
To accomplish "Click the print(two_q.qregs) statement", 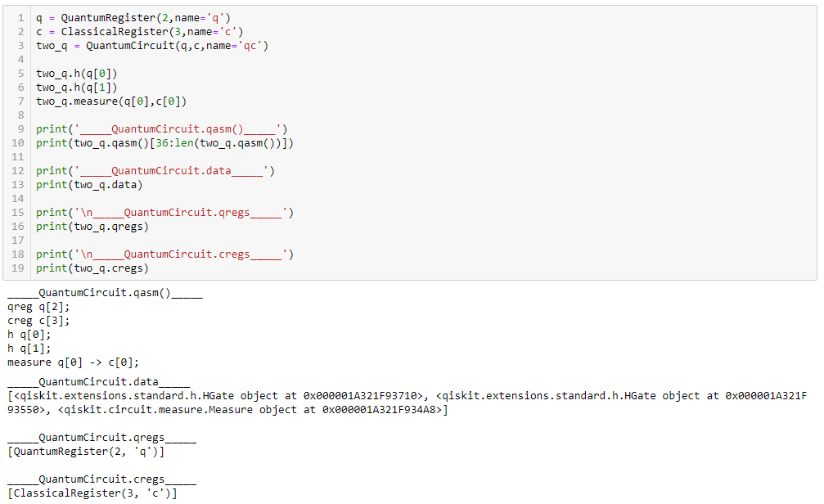I will pyautogui.click(x=92, y=227).
